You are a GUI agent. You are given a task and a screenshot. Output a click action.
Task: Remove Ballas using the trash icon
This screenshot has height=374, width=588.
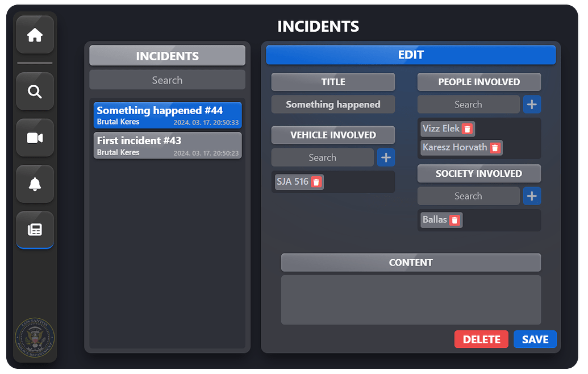click(454, 220)
